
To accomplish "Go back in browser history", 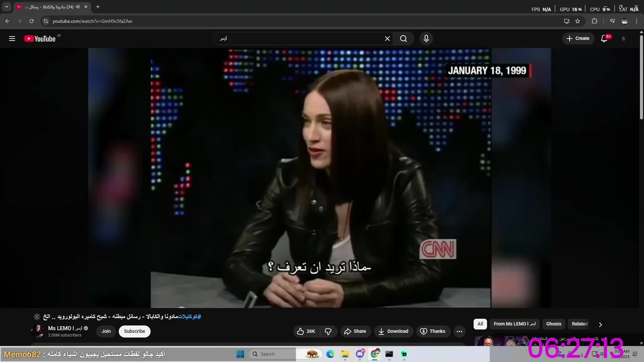I will tap(7, 21).
